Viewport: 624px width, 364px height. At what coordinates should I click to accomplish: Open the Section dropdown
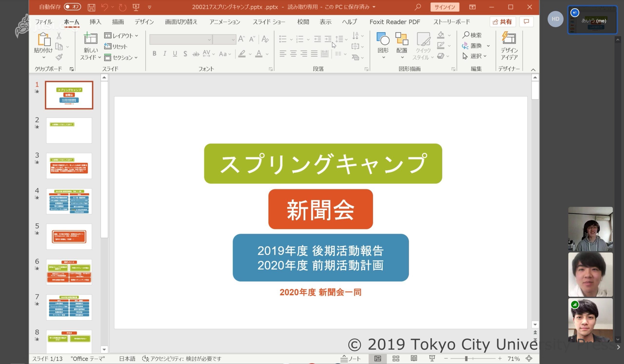coord(121,58)
